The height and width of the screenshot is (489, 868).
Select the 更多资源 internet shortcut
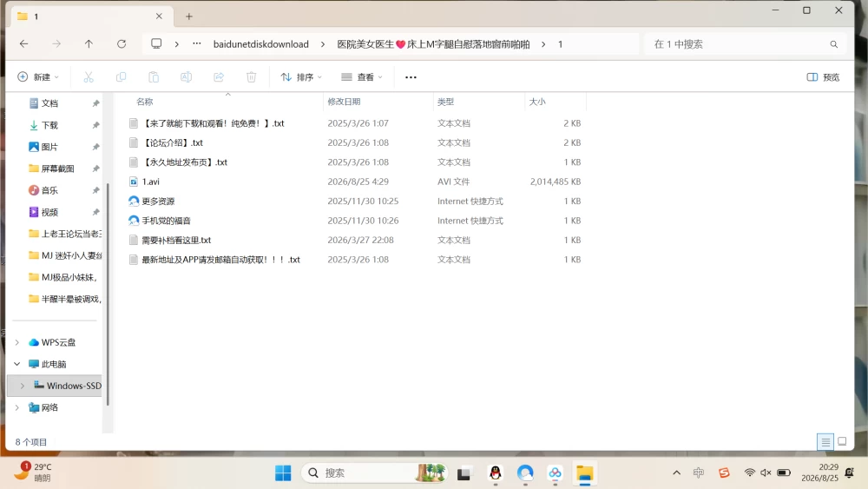(x=158, y=201)
